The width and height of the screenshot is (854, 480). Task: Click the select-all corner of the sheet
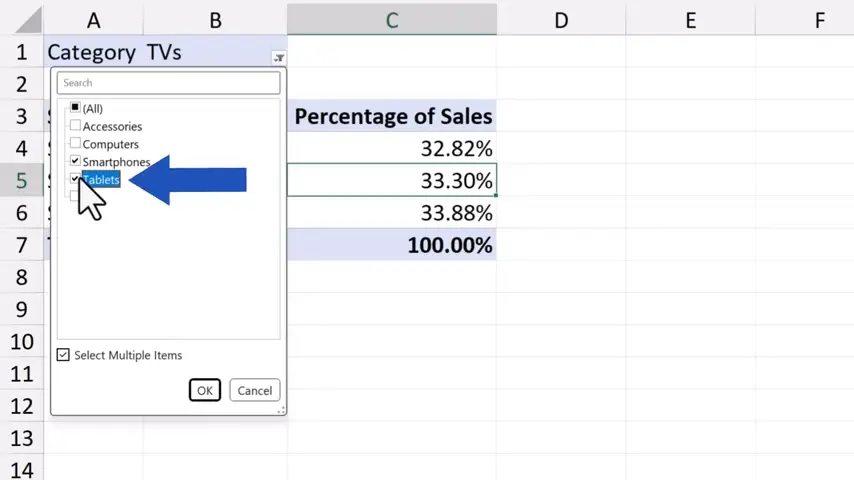pos(21,19)
